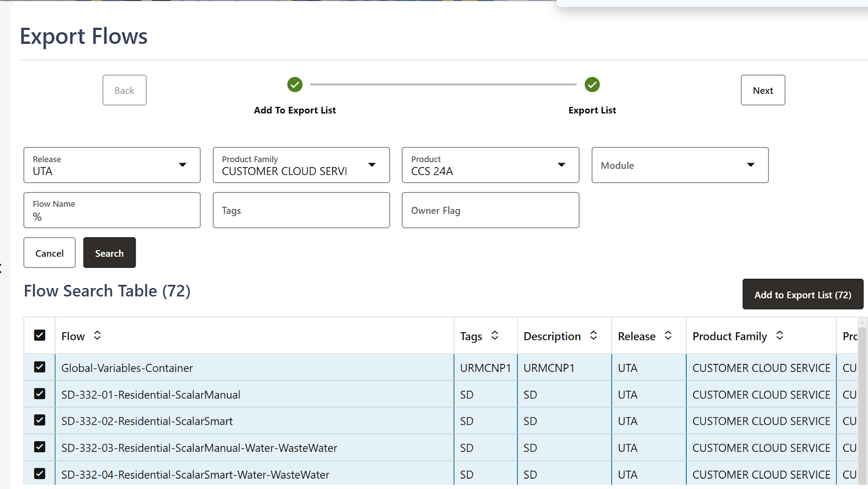Uncheck the Global-Variables-Container row checkbox
The width and height of the screenshot is (868, 489).
[40, 367]
